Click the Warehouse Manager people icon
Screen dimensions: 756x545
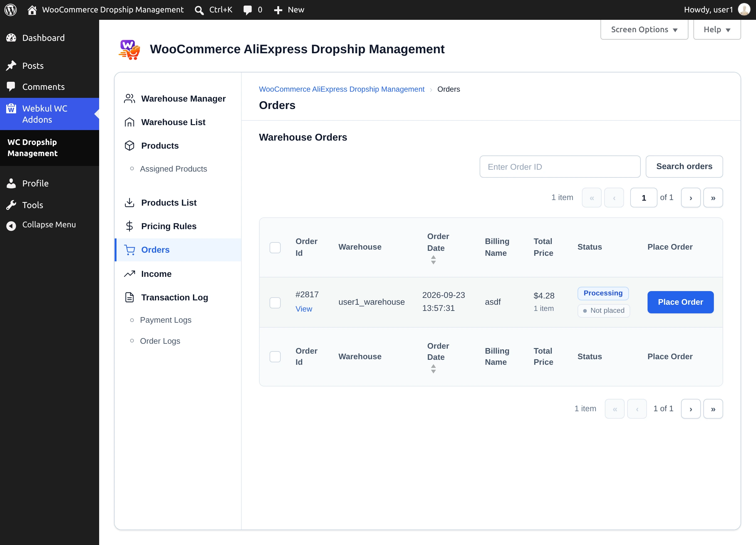pyautogui.click(x=129, y=98)
